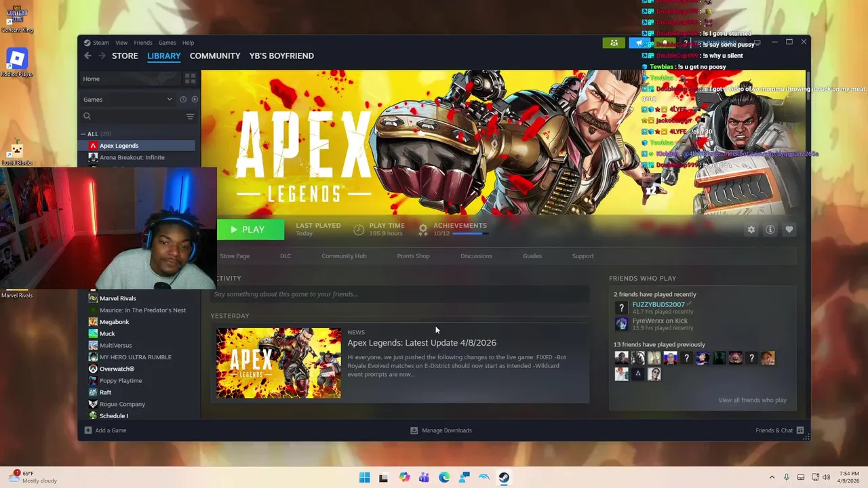
Task: Show game info with the i icon
Action: (x=770, y=230)
